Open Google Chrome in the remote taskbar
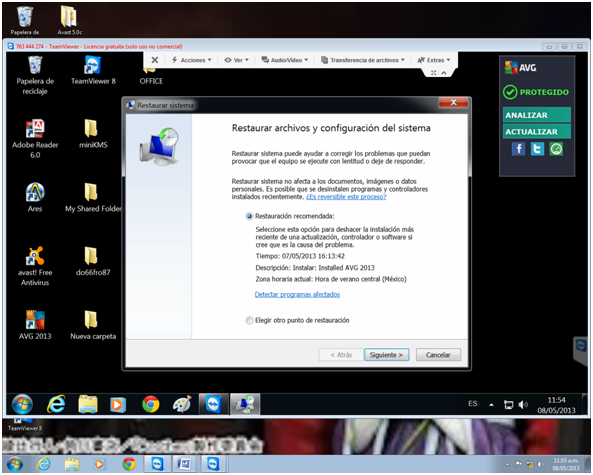Image resolution: width=593 pixels, height=475 pixels. [151, 404]
